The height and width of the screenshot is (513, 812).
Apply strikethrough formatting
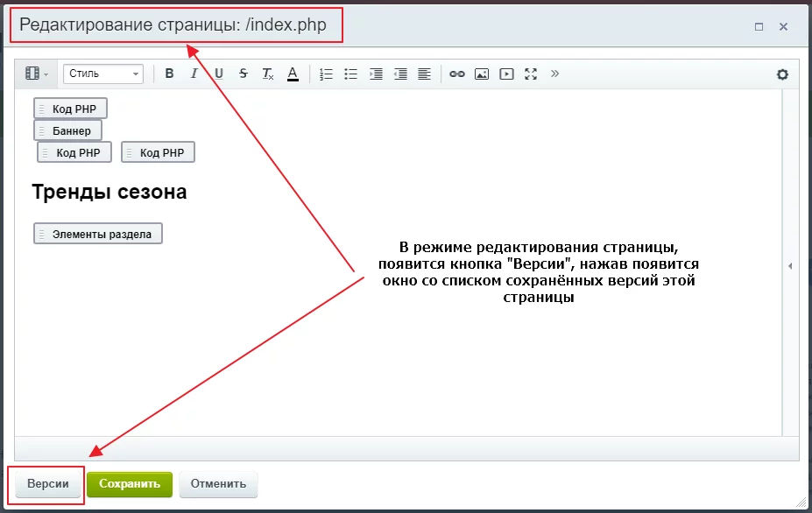click(244, 74)
